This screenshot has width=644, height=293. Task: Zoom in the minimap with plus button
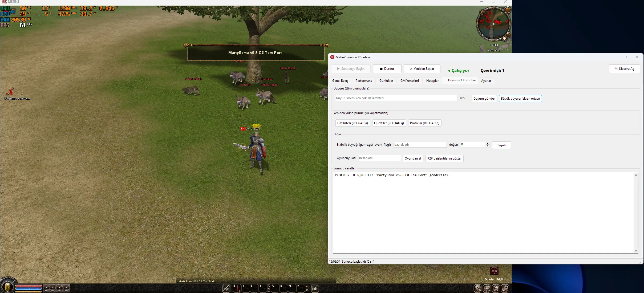[x=504, y=39]
